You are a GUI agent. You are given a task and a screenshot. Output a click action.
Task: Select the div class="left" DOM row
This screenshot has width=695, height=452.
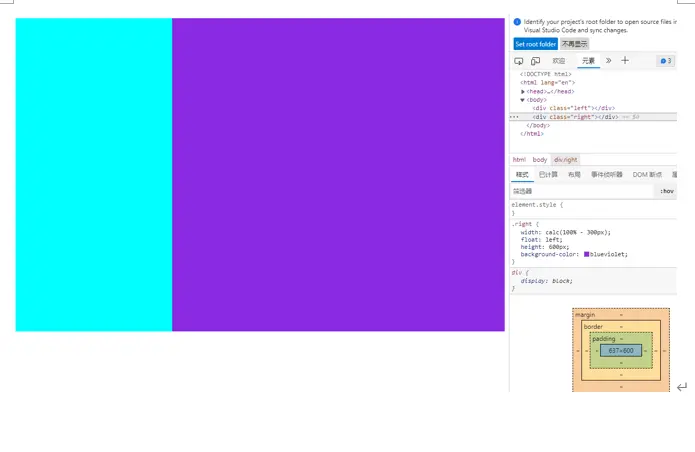click(x=574, y=108)
